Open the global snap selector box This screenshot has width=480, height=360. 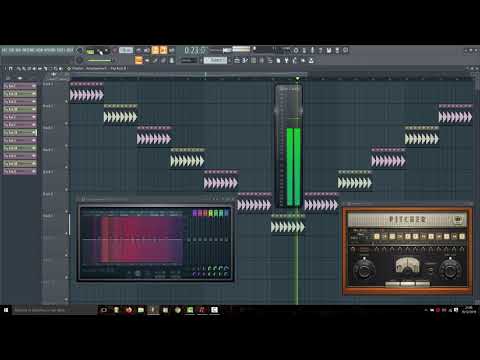(188, 61)
